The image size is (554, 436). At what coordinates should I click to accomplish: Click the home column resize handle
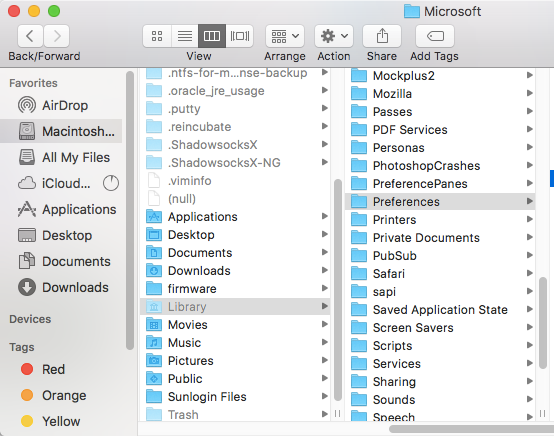[x=338, y=413]
